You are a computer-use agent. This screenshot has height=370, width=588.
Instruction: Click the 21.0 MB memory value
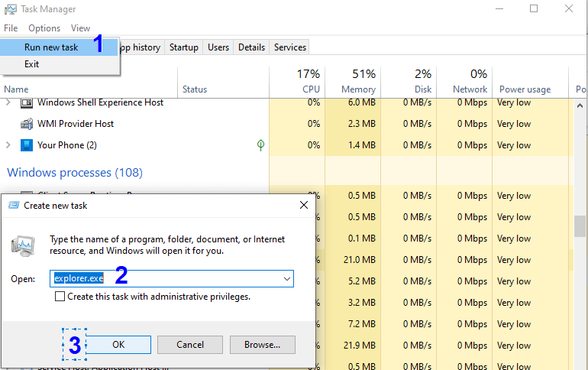pos(359,260)
